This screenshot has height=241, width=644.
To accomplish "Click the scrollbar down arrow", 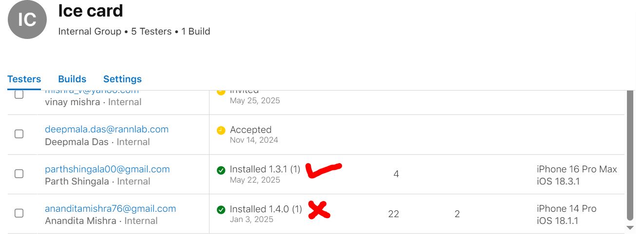I will pos(630,228).
